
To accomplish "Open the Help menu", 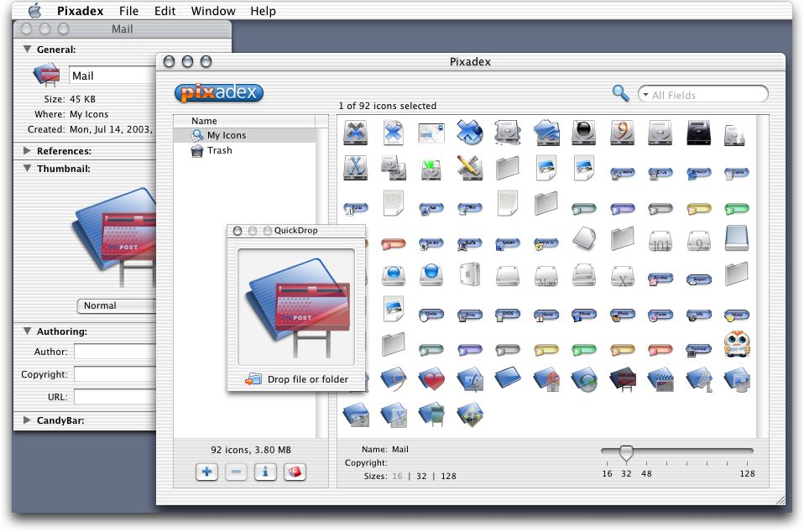I will click(263, 11).
